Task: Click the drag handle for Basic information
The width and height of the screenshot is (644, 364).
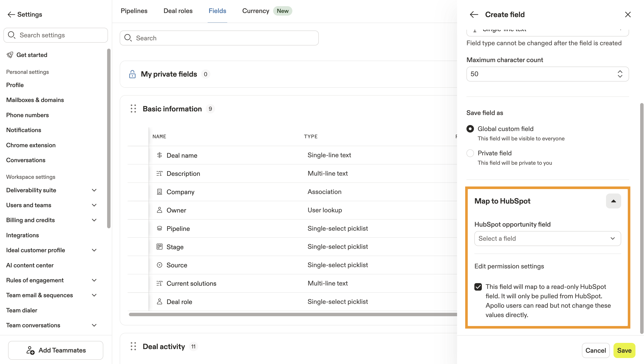Action: 133,109
